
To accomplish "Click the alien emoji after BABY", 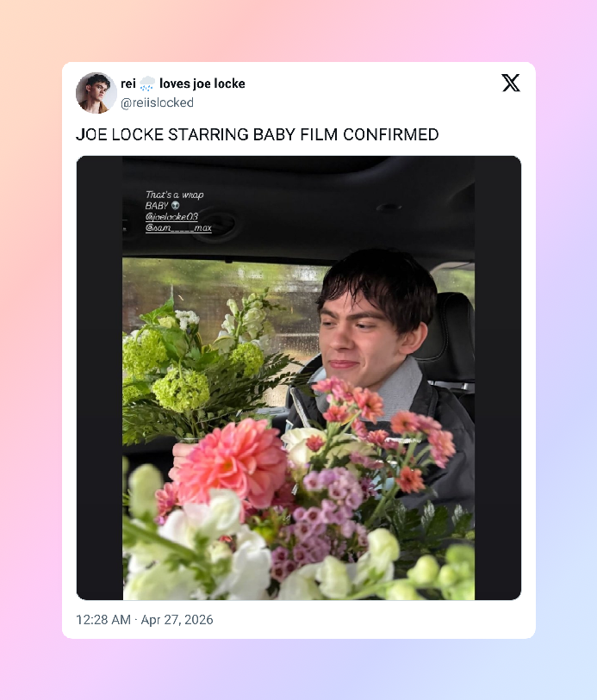I will point(176,206).
